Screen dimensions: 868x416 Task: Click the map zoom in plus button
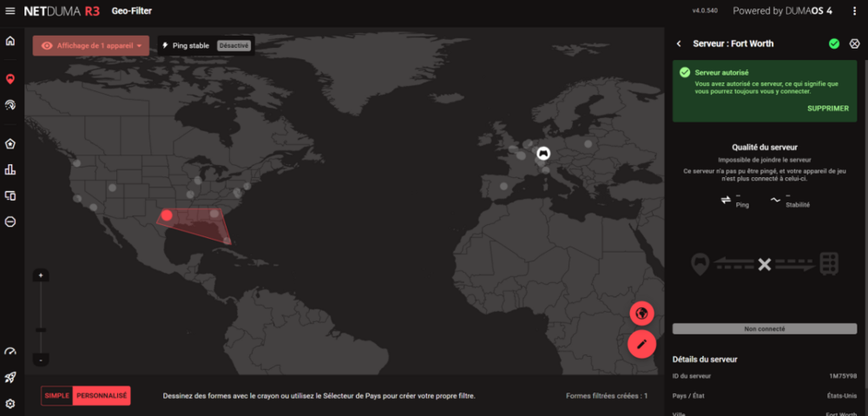[x=41, y=275]
